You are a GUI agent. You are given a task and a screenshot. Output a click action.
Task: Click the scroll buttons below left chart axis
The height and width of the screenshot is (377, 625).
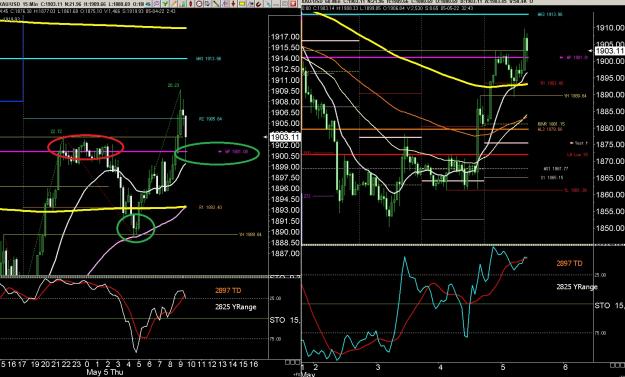tap(293, 362)
